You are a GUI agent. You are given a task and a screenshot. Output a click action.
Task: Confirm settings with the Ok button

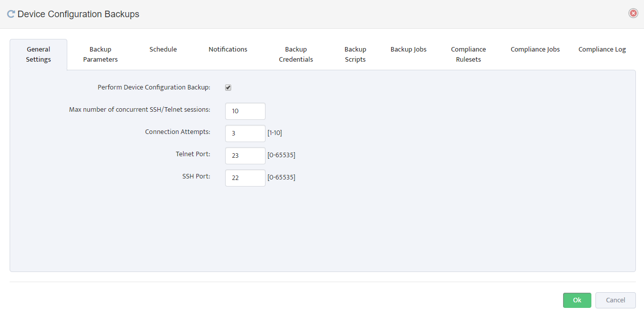pos(577,300)
